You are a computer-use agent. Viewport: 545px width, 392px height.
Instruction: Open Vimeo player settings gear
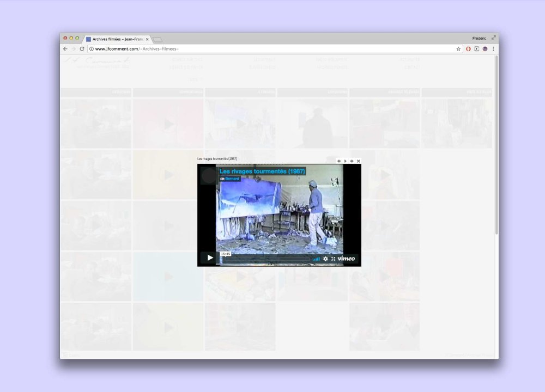[325, 259]
